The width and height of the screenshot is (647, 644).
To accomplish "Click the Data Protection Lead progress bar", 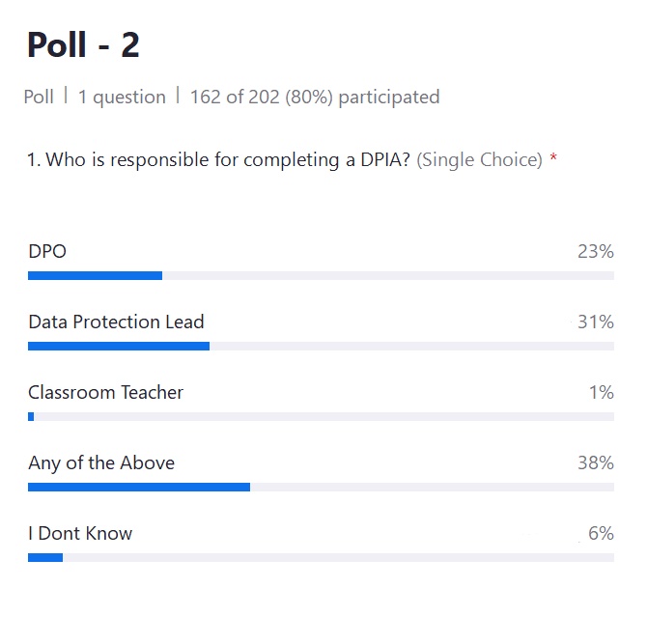I will pyautogui.click(x=321, y=346).
